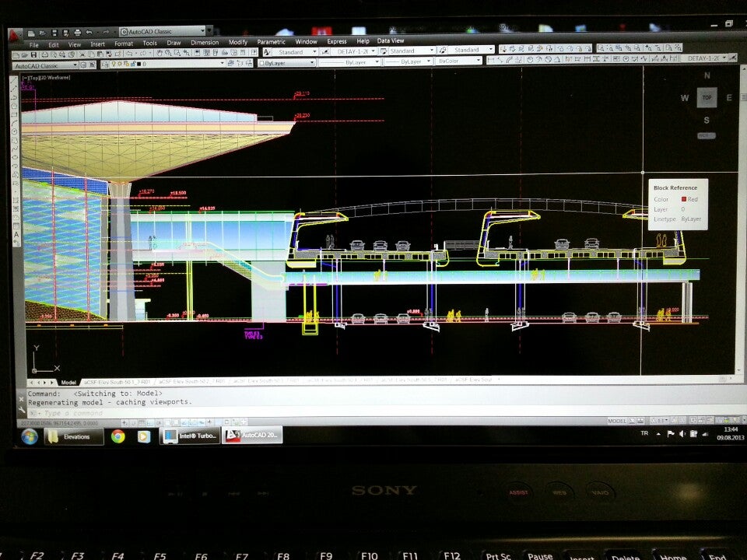The height and width of the screenshot is (560, 747).
Task: Click AutoCAD button in Windows taskbar
Action: point(252,436)
